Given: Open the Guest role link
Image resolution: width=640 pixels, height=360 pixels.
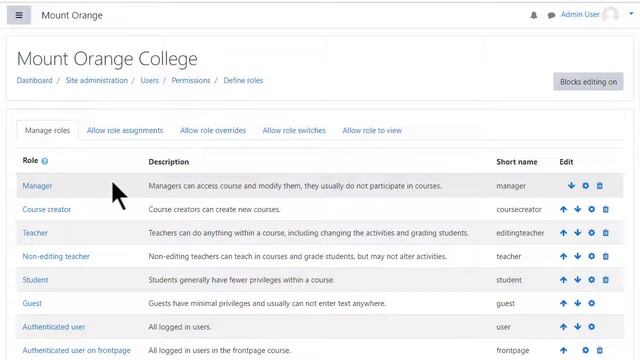Looking at the screenshot, I should [32, 303].
